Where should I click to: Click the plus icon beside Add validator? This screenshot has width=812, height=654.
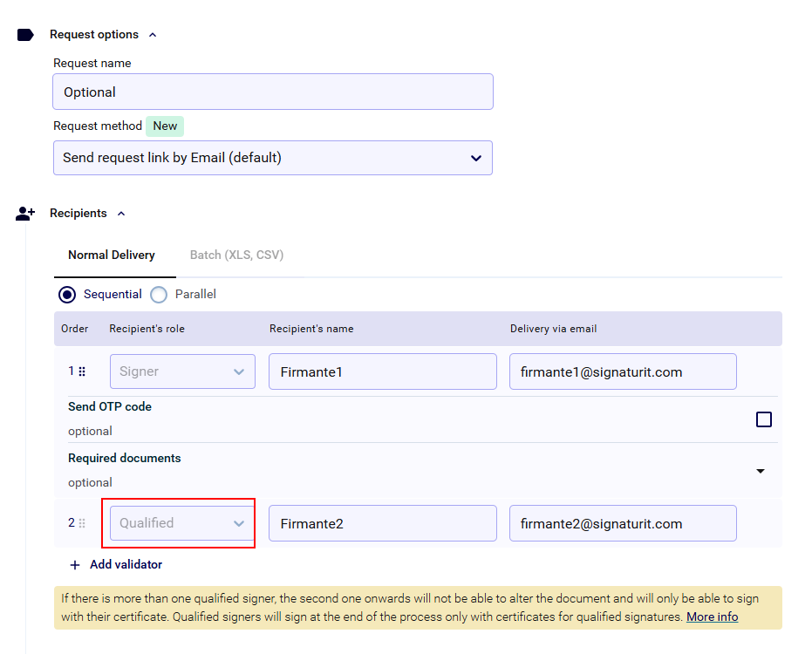tap(75, 565)
